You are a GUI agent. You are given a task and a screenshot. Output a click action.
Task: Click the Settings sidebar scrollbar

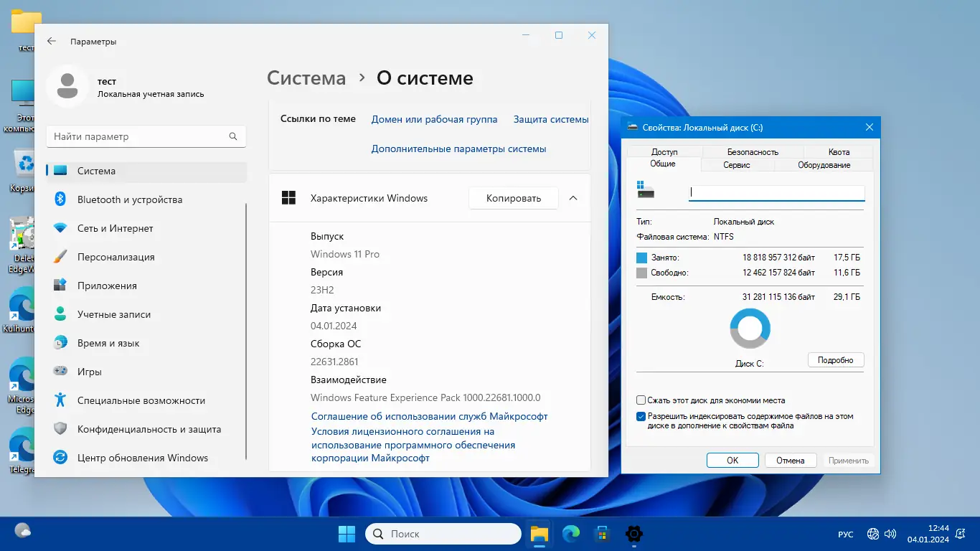click(246, 330)
